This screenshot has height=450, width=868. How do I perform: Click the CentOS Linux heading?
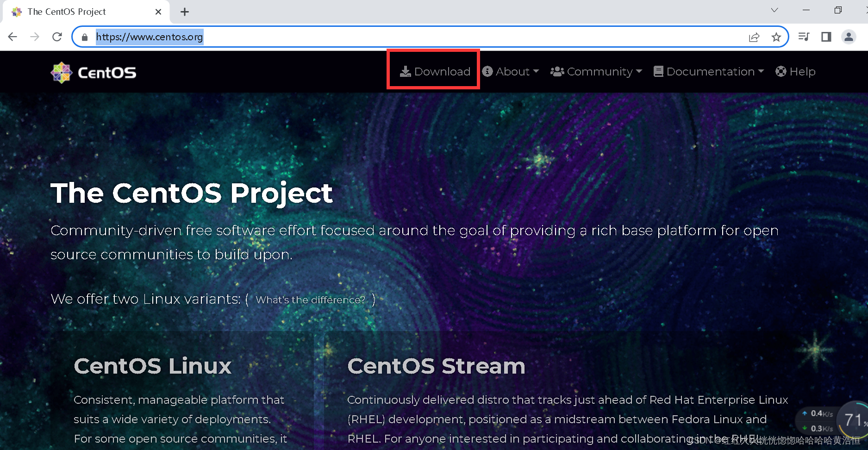pos(153,366)
